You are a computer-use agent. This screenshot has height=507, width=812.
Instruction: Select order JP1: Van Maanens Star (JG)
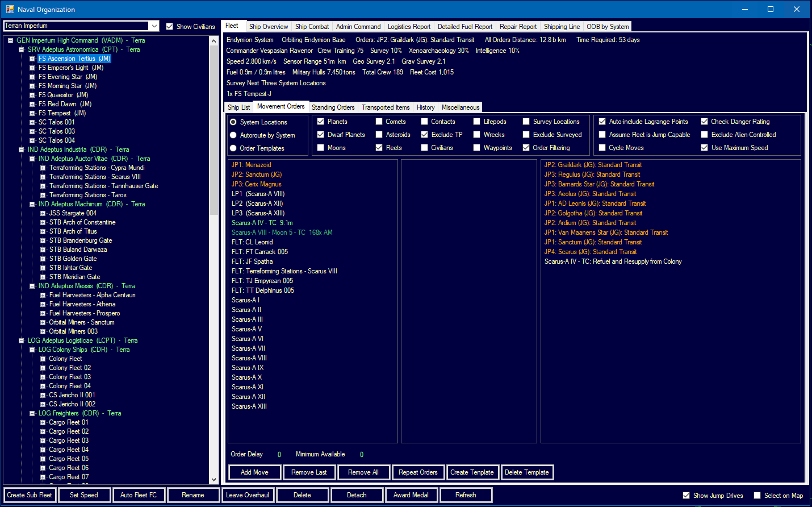point(606,232)
